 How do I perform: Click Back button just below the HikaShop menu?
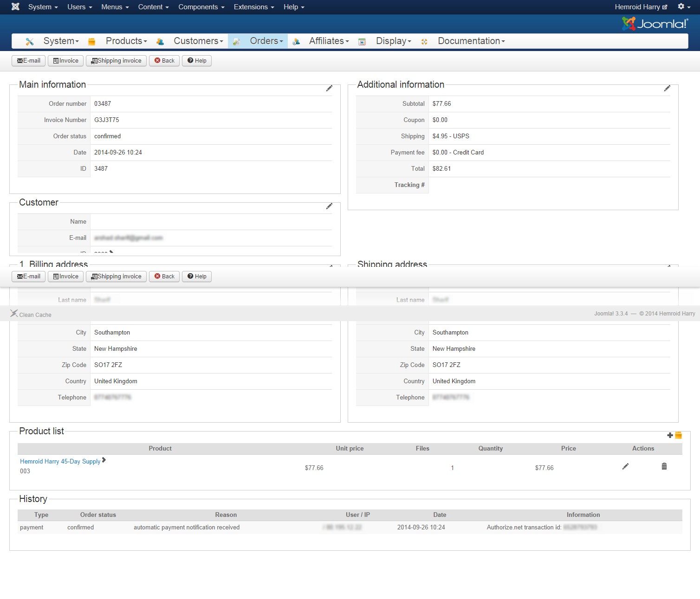(164, 61)
